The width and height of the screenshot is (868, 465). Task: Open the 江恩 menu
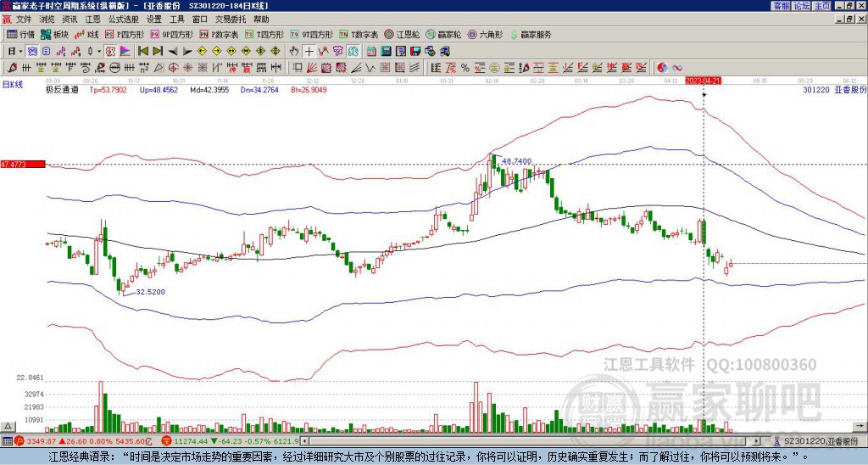coord(93,20)
